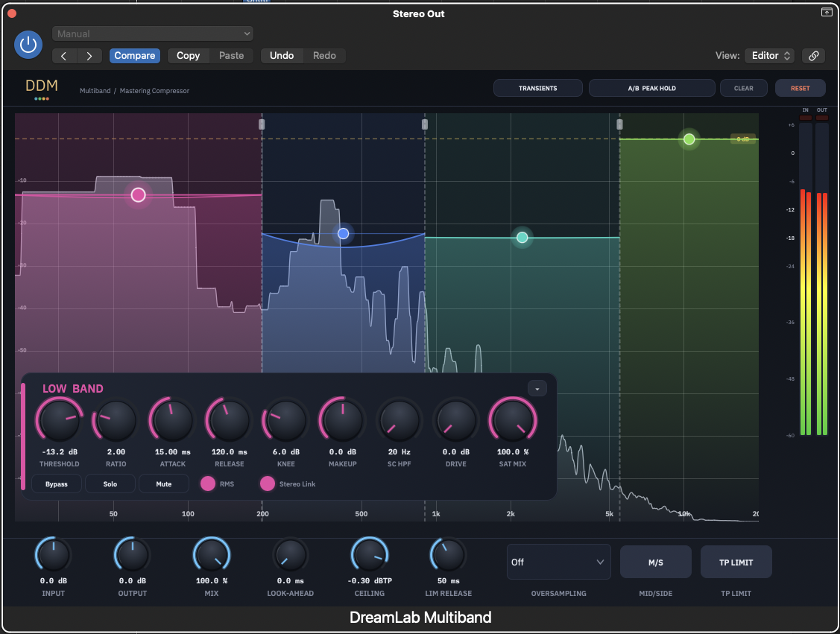Toggle the M/S mid/side button

[x=656, y=562]
